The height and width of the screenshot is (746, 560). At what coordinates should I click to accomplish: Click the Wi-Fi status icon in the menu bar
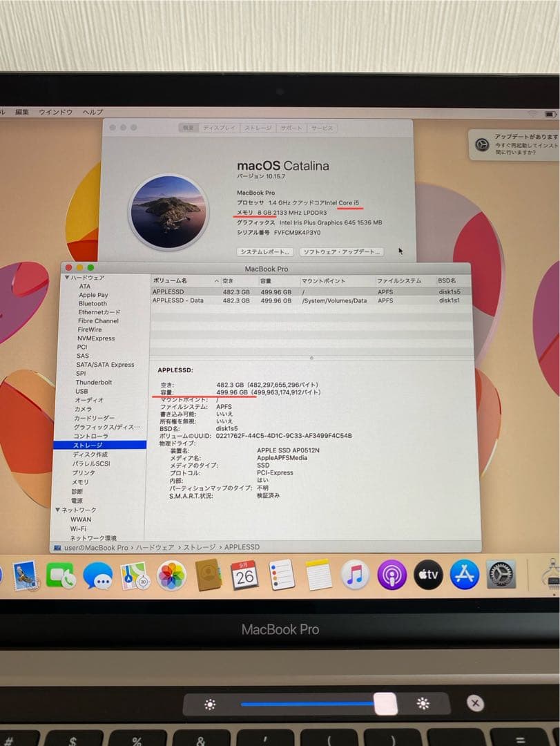[x=532, y=114]
